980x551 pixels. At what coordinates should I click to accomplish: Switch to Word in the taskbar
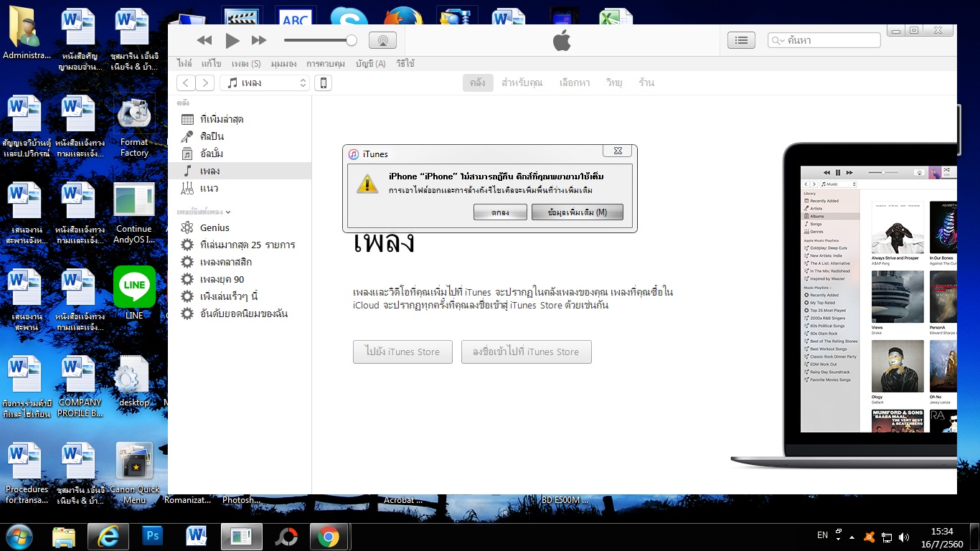197,537
